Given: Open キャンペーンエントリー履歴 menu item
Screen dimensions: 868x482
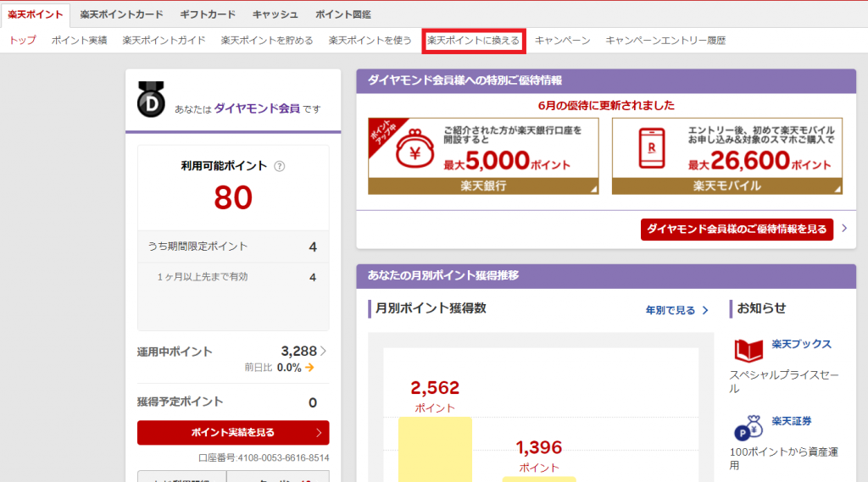Looking at the screenshot, I should click(665, 41).
